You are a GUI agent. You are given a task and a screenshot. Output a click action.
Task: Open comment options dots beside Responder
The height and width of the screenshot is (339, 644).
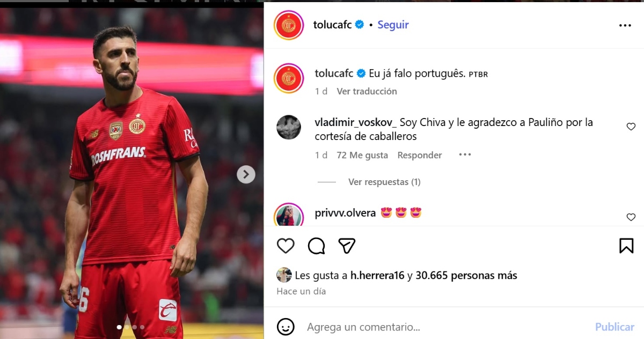coord(465,154)
